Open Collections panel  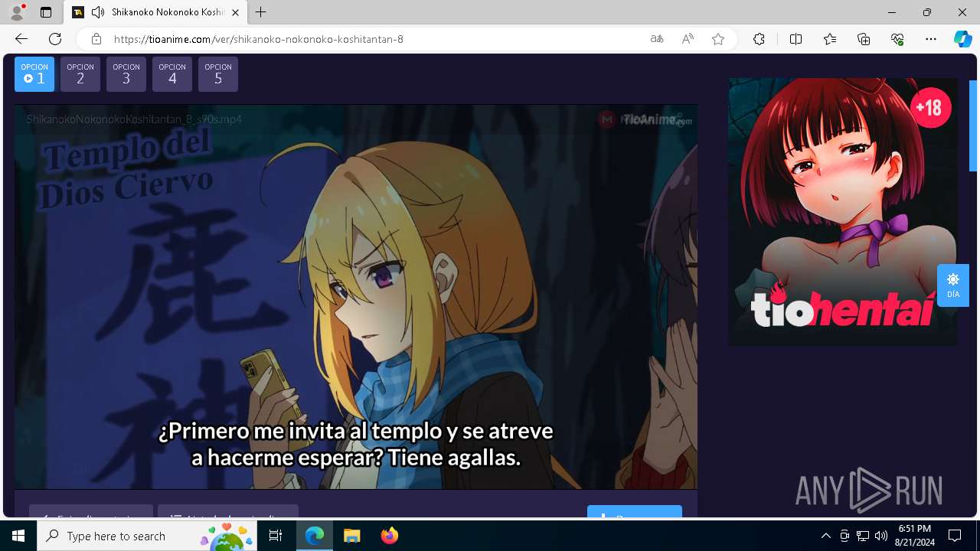[864, 39]
